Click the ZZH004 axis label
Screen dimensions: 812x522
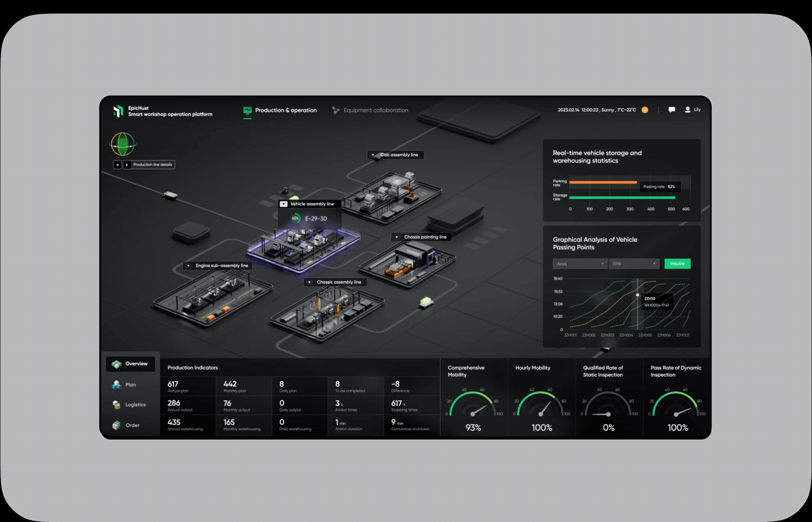click(x=626, y=335)
